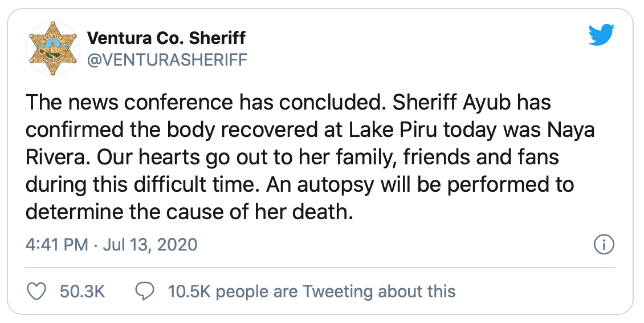644x323 pixels.
Task: Click the 50.3K likes count
Action: (x=83, y=292)
